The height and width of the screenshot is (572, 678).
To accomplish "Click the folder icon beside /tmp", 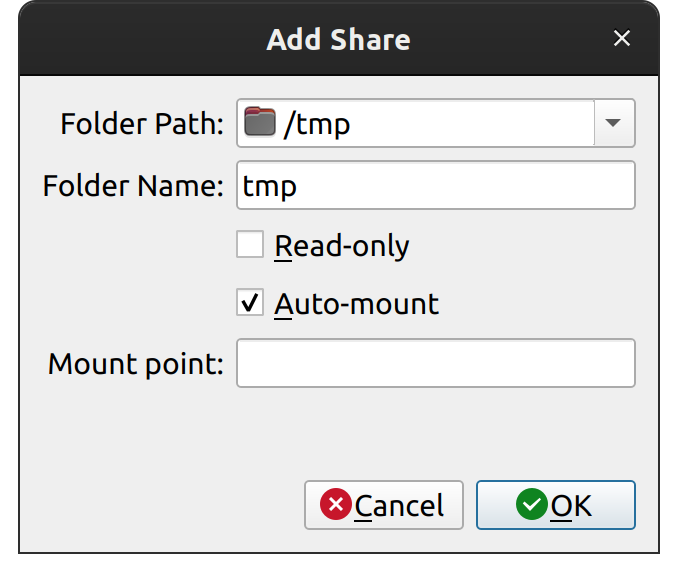I will 260,124.
